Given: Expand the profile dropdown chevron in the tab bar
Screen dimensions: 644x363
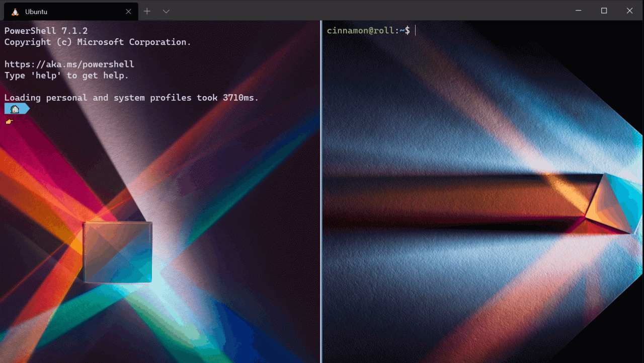Looking at the screenshot, I should 166,11.
